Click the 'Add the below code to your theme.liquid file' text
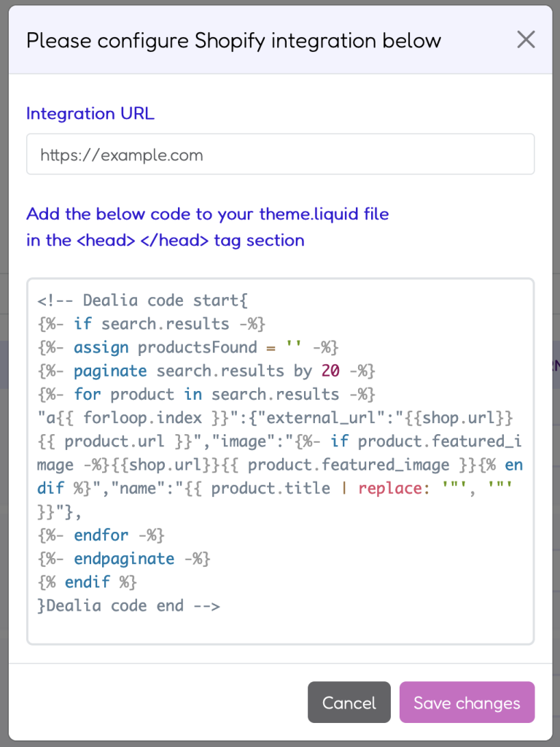The width and height of the screenshot is (560, 747). (208, 214)
